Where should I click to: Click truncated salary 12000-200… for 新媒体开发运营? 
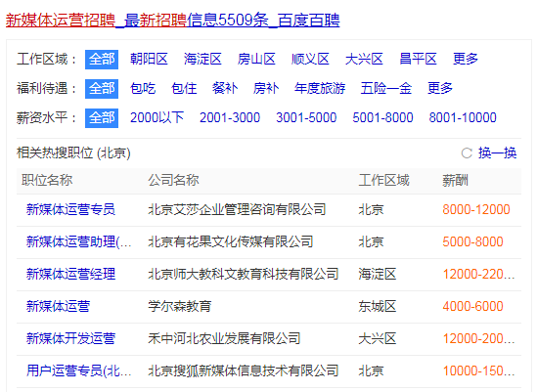point(478,338)
